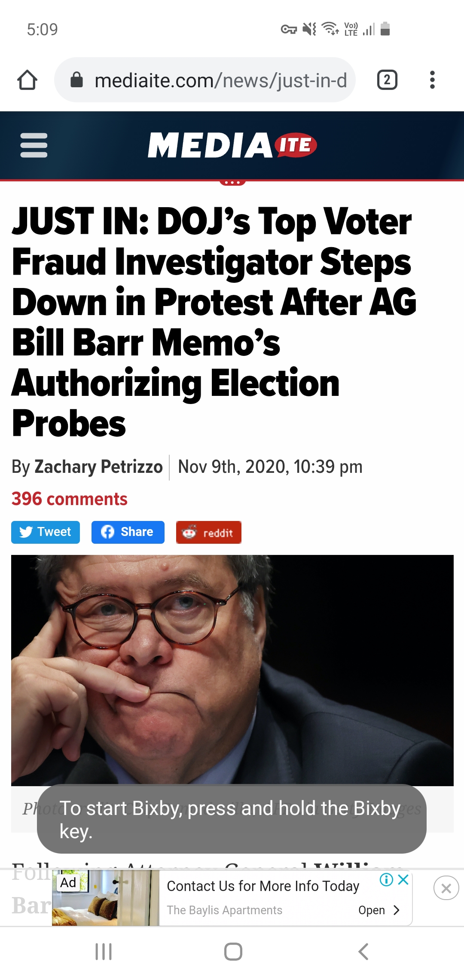Tap the Bill Barr article photo
Screen dimensions: 464x980
[232, 670]
